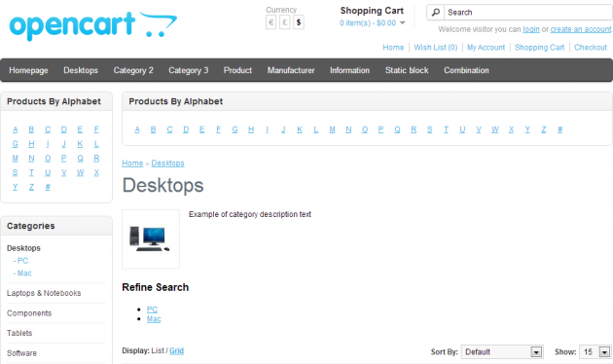Select Euro currency icon
Image resolution: width=613 pixels, height=364 pixels.
point(270,22)
